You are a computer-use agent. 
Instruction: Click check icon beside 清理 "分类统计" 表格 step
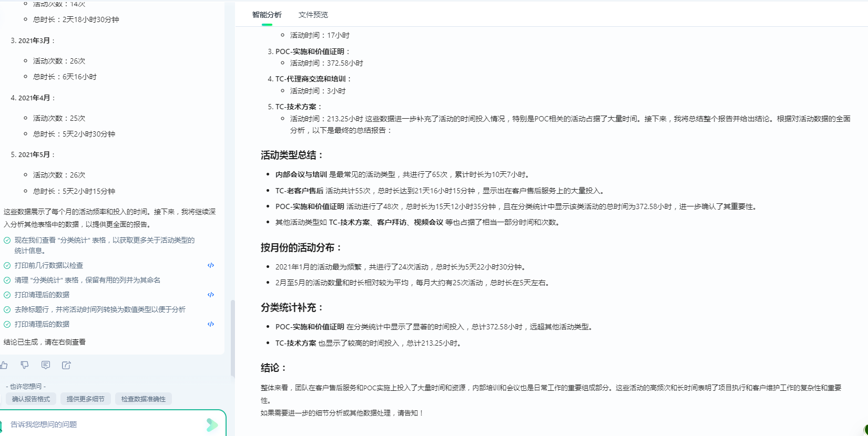(x=7, y=280)
